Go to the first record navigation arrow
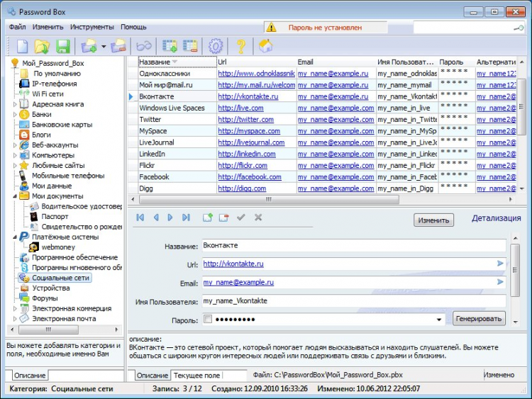 pos(140,218)
